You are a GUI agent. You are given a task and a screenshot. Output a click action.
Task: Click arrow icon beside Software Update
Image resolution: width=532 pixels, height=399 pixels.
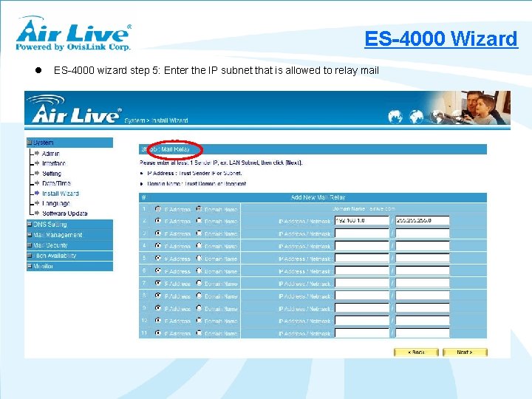coord(37,213)
